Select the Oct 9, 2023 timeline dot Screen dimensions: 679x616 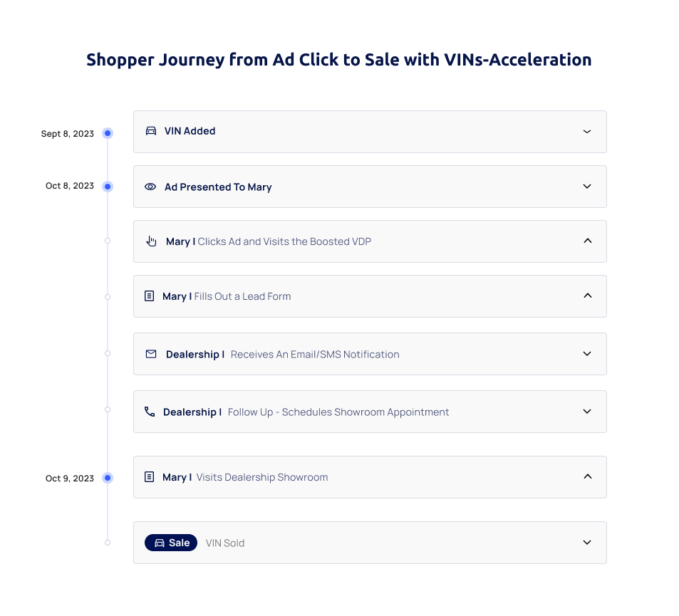(108, 478)
